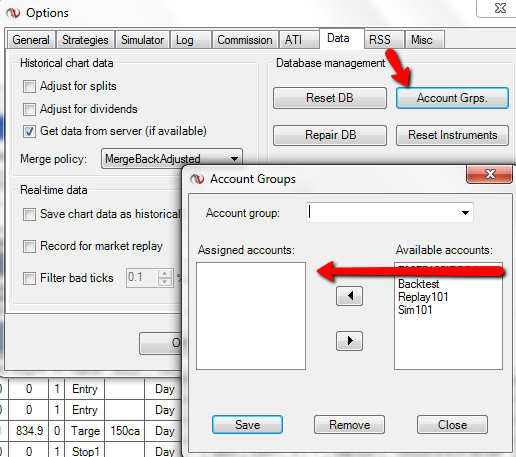Select Backtest in Available accounts

pyautogui.click(x=419, y=284)
